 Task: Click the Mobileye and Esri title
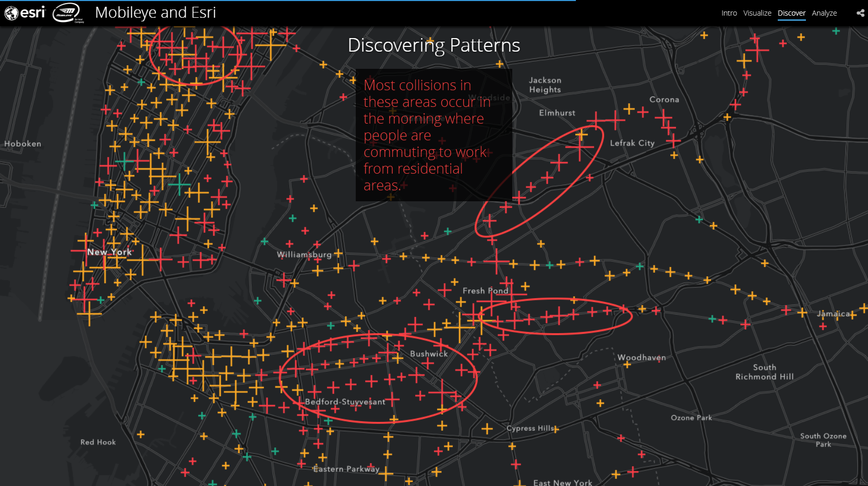[x=155, y=13]
